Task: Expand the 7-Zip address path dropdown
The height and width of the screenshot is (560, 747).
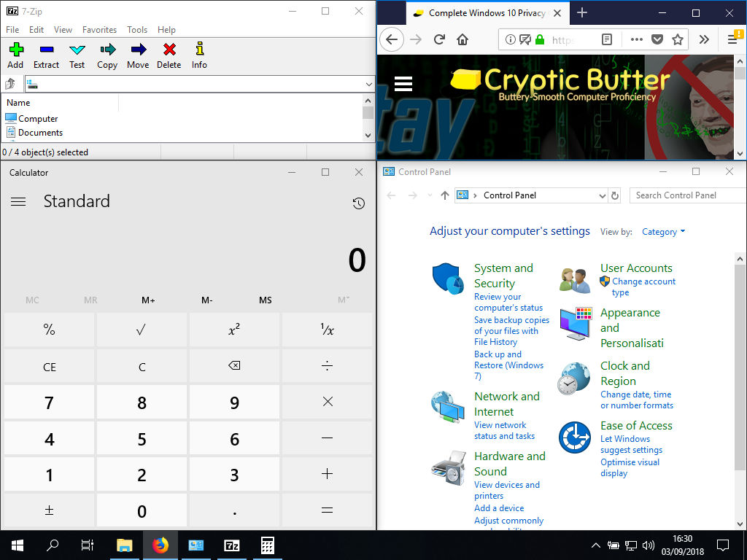Action: tap(368, 85)
